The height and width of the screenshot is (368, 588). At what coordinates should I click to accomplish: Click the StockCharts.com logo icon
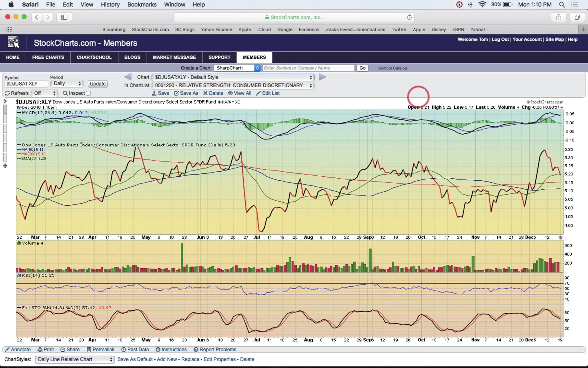coord(13,42)
